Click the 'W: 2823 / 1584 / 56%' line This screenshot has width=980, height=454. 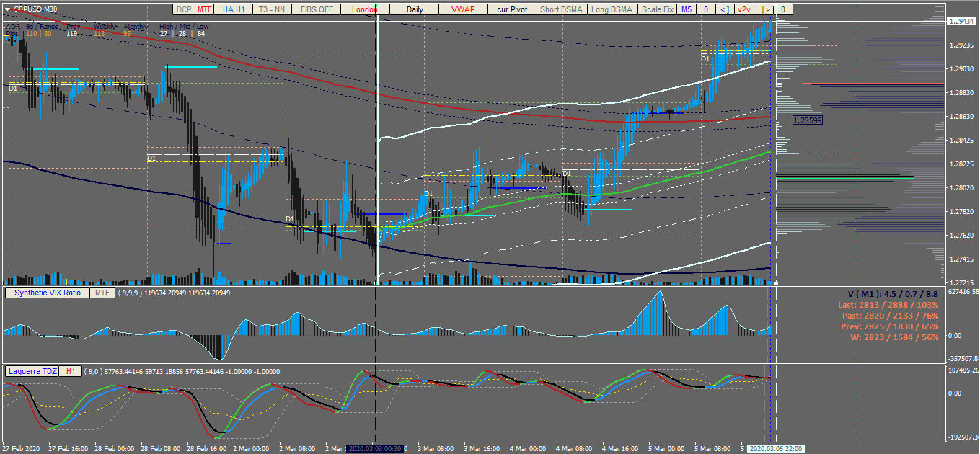[x=895, y=337]
